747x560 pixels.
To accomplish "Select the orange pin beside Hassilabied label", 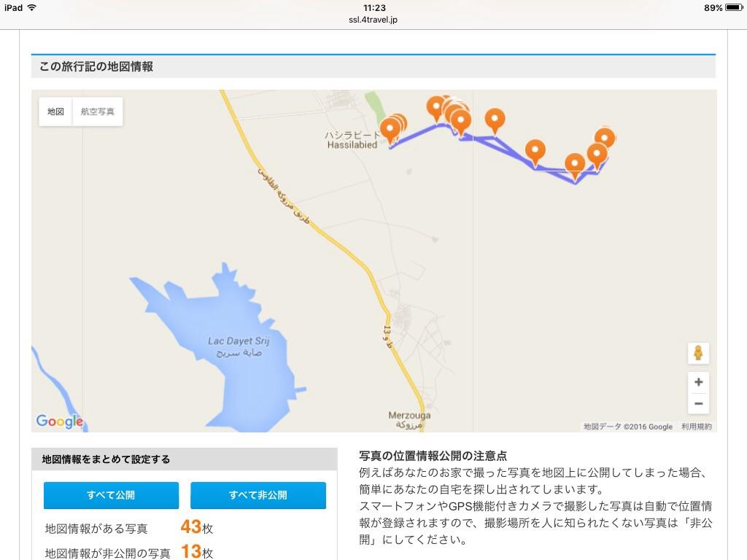I will tap(390, 131).
